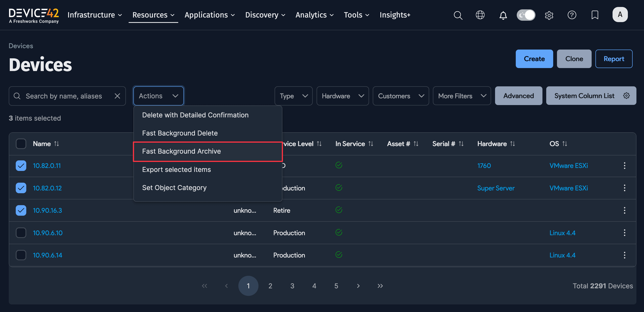Switch the dark mode toggle
Image resolution: width=644 pixels, height=312 pixels.
coord(526,15)
